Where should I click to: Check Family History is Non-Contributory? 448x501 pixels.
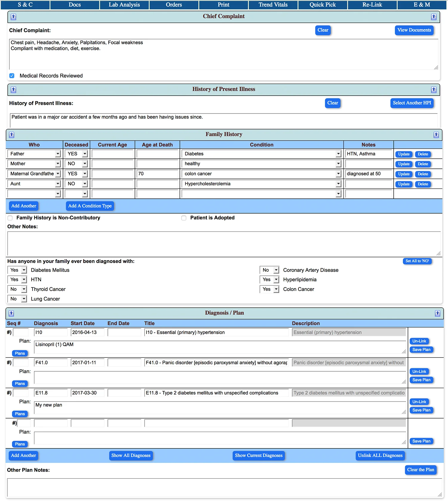10,218
